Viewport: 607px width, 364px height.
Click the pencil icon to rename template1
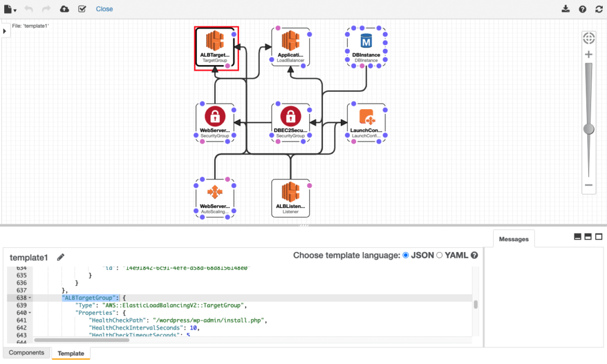click(x=60, y=257)
